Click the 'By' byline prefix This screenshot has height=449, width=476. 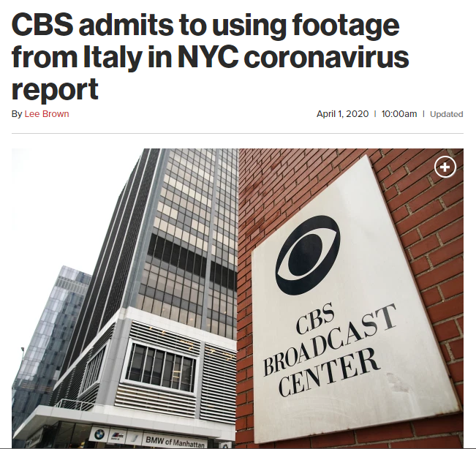point(17,114)
